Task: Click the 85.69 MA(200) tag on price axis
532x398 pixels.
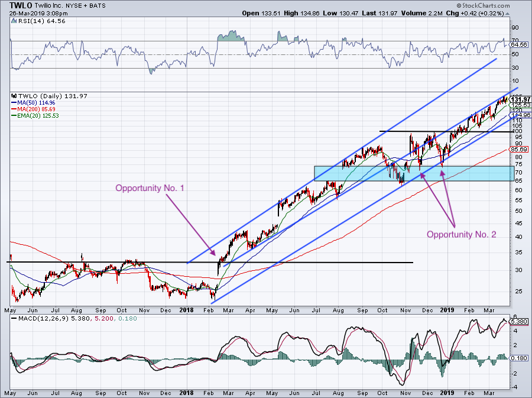Action: [x=519, y=149]
